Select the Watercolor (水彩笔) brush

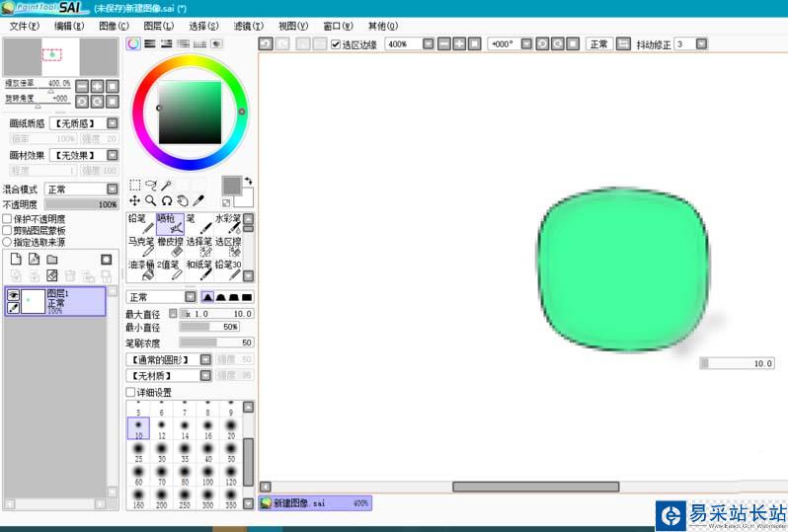point(228,223)
